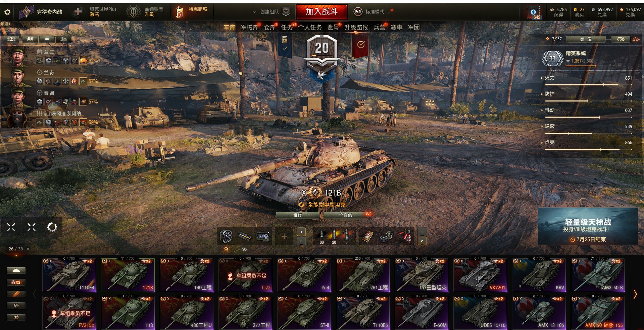Open carousel filter settings gear icon

[52, 227]
